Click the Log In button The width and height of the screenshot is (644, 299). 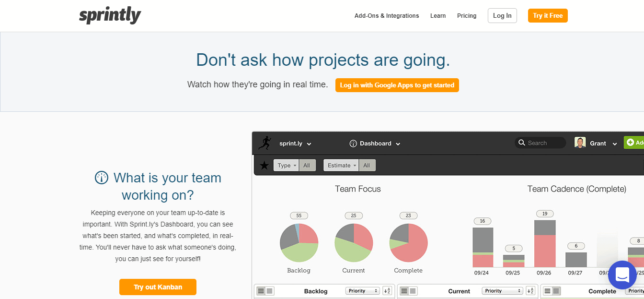click(502, 16)
